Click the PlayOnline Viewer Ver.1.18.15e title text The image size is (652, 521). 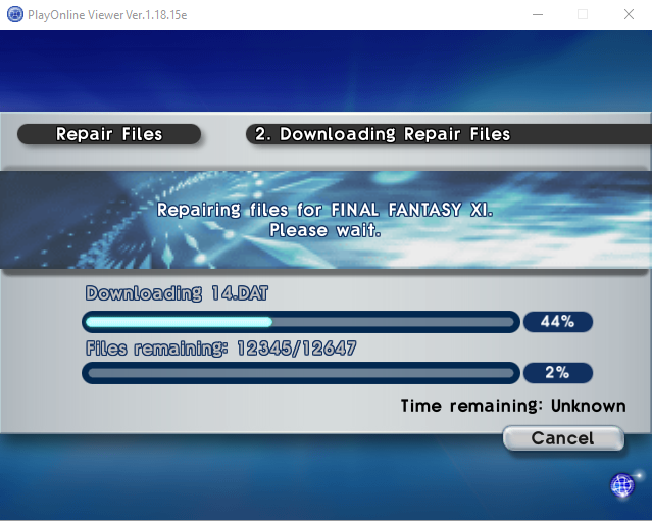coord(107,15)
